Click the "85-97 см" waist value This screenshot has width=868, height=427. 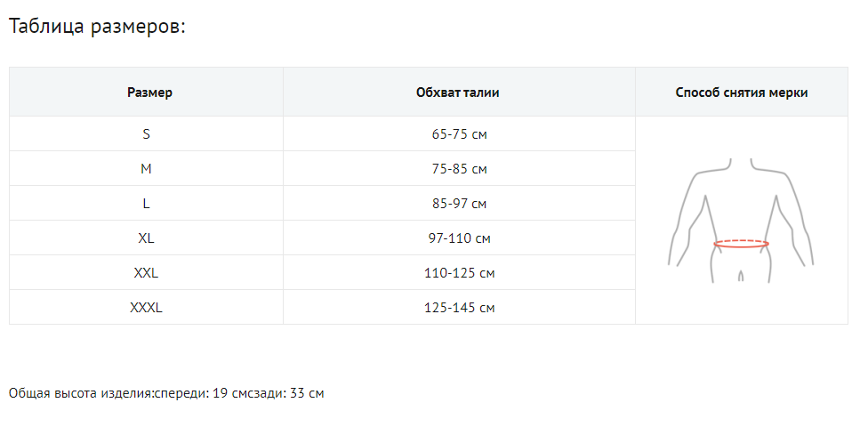click(459, 204)
